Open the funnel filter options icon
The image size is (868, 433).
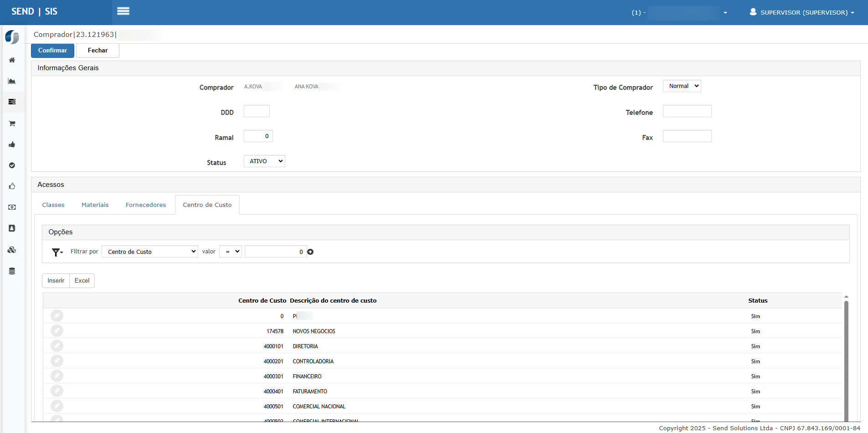click(x=57, y=252)
